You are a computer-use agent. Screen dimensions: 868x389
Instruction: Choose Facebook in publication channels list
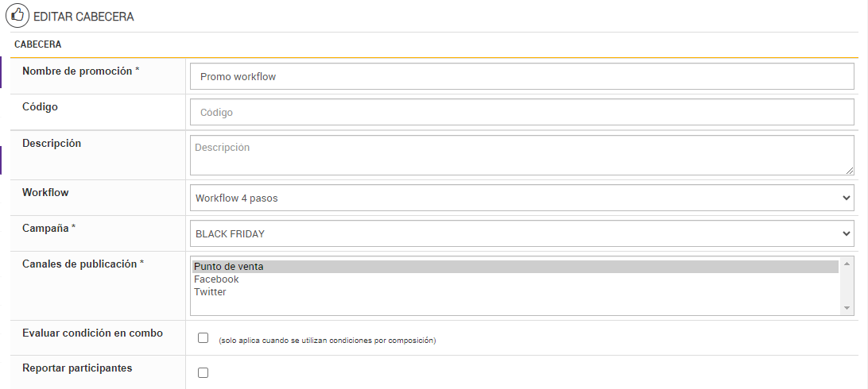pos(216,279)
